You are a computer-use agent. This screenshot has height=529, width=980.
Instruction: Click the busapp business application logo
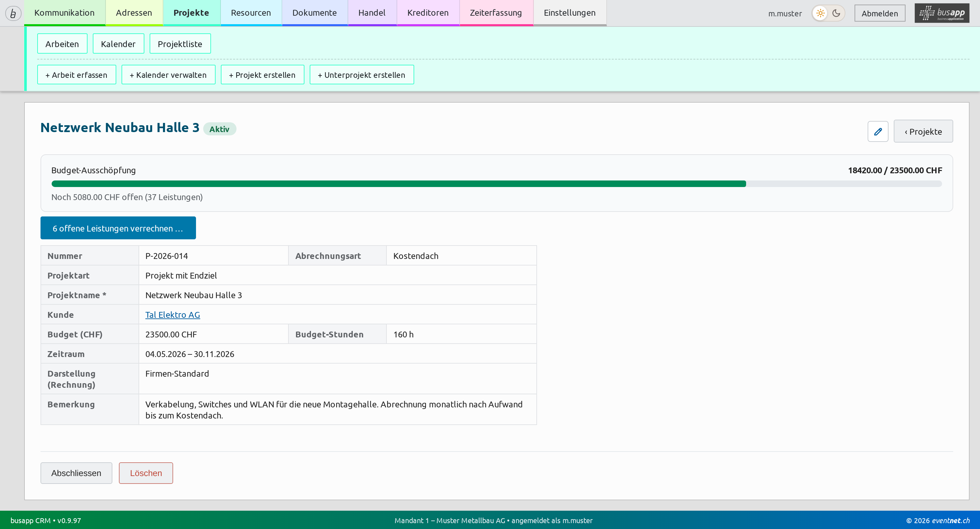(942, 13)
